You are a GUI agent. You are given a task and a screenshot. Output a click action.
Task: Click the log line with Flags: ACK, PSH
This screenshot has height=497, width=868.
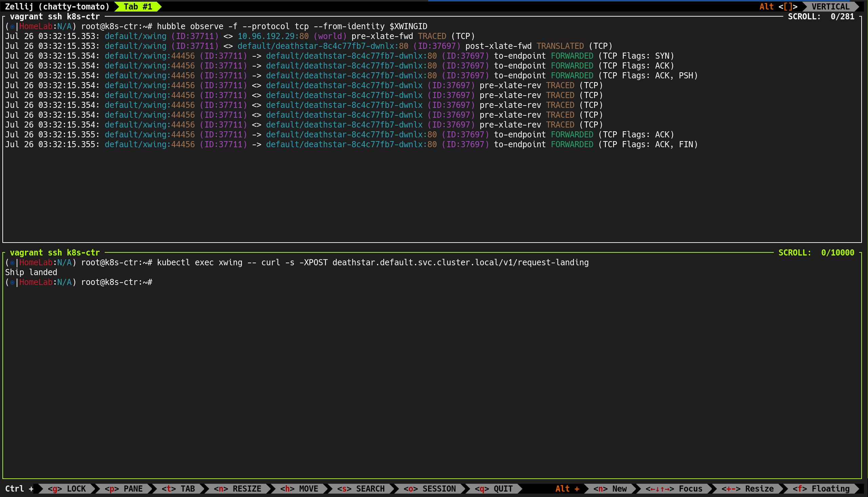pos(351,75)
